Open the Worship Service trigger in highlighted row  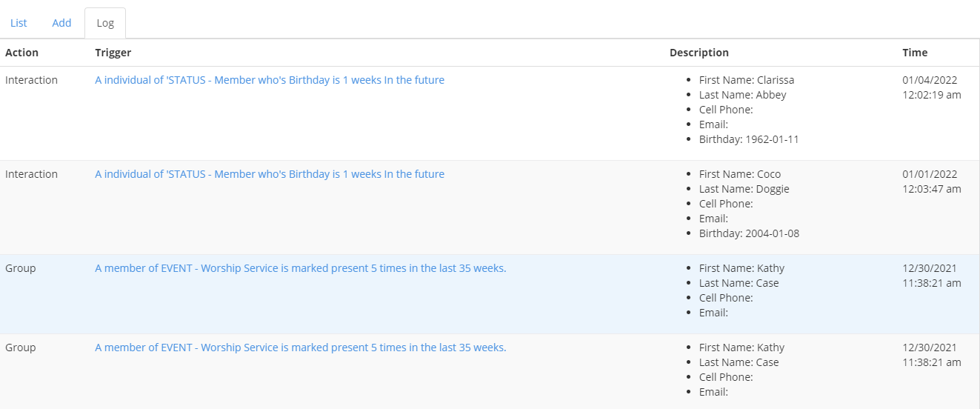pyautogui.click(x=300, y=268)
